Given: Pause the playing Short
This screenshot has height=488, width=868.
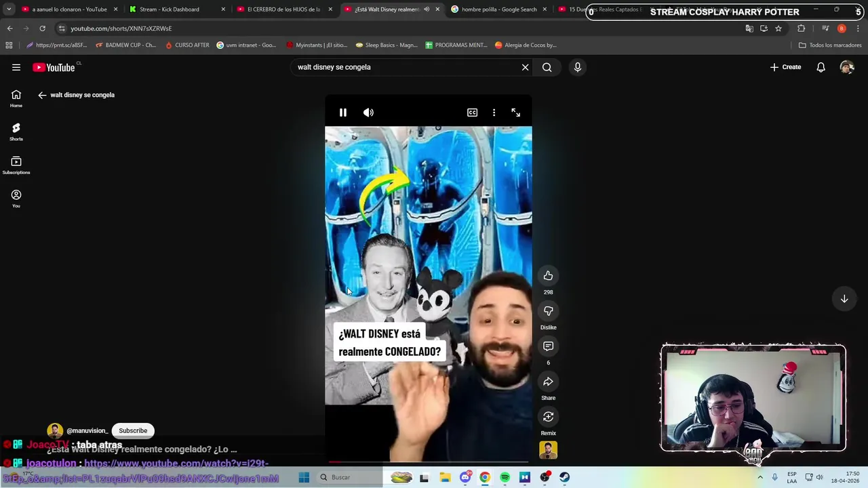Looking at the screenshot, I should [x=343, y=113].
